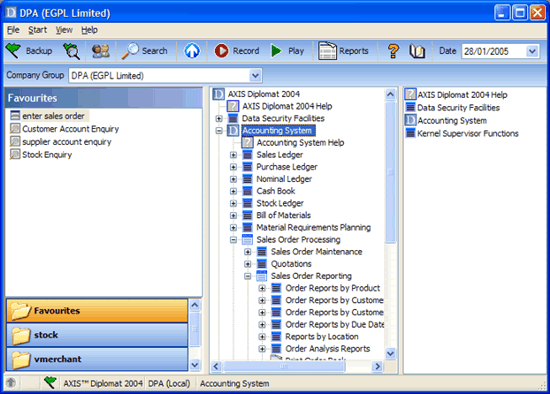Image resolution: width=550 pixels, height=394 pixels.
Task: Open the users icon in toolbar
Action: (100, 51)
